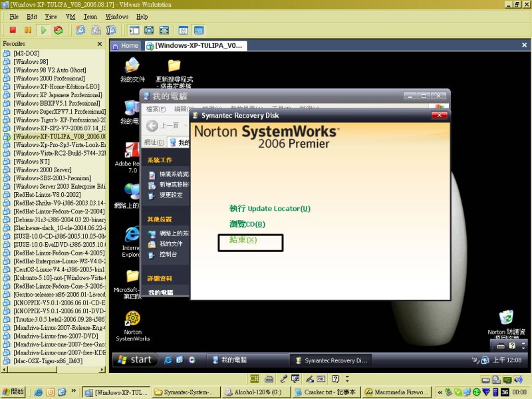Click the 瀏覽CD(B) link
532x399 pixels.
coord(247,224)
